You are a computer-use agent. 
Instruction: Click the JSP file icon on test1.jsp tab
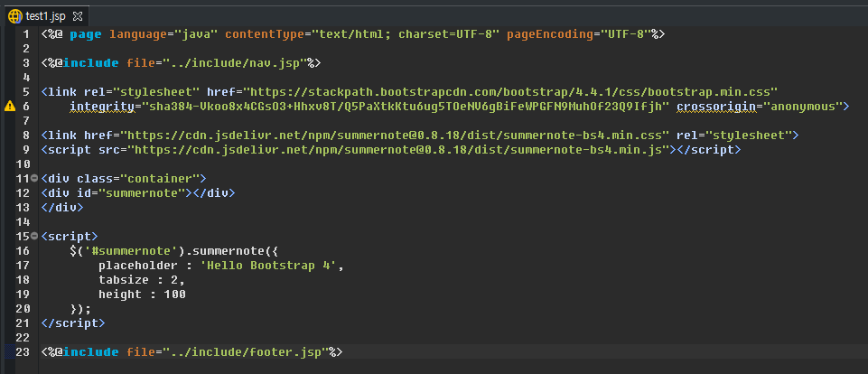point(14,16)
